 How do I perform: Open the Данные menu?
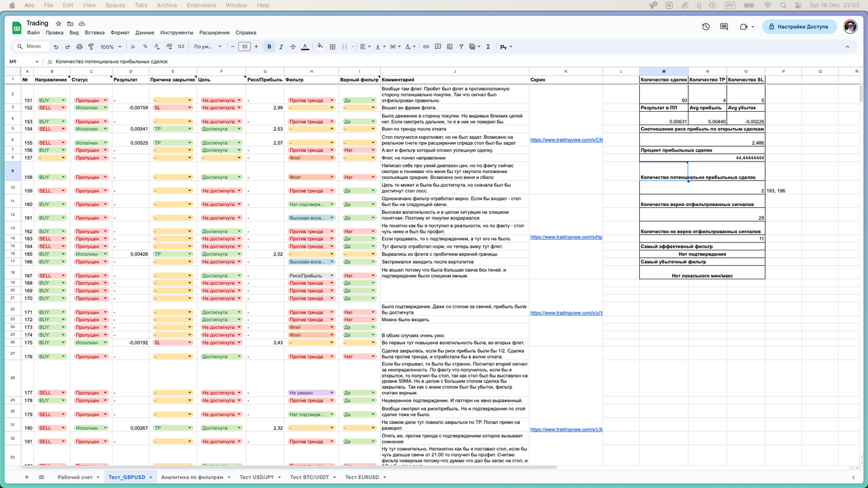145,32
